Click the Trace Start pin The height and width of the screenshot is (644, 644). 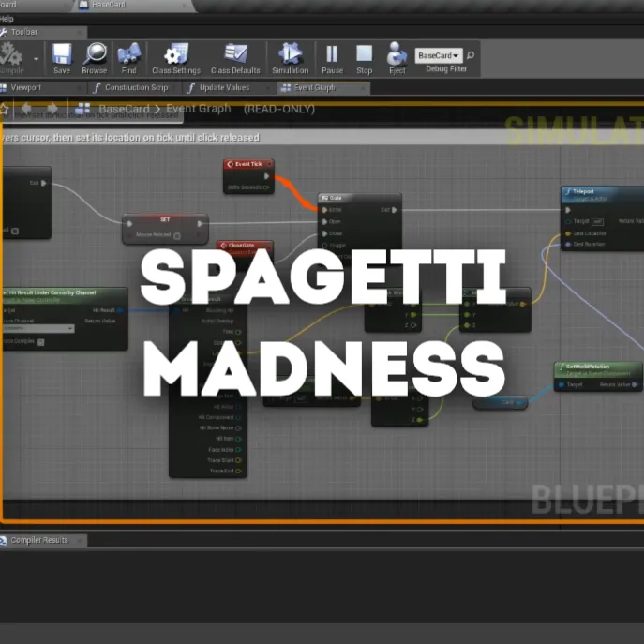238,460
